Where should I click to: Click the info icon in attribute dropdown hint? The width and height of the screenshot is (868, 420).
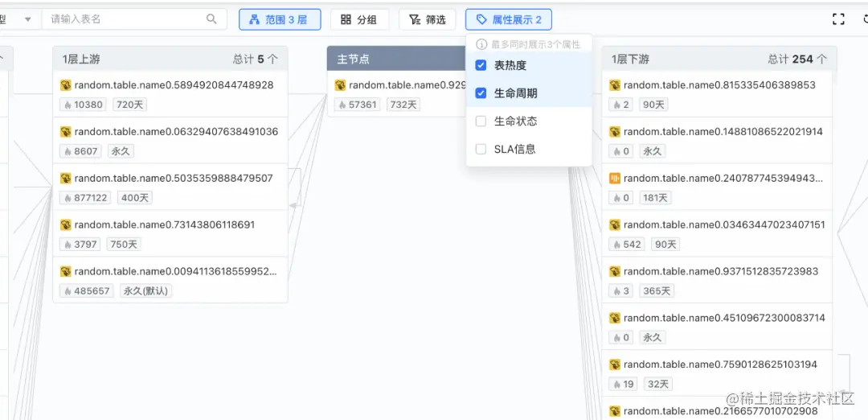(481, 44)
